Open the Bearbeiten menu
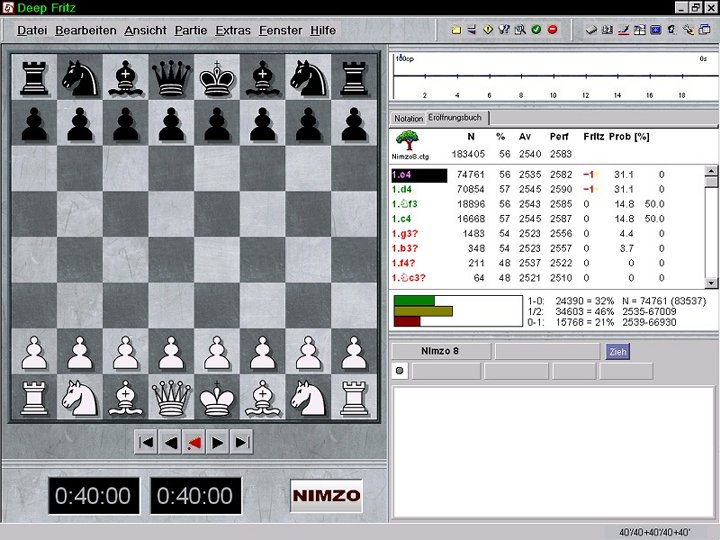The image size is (720, 540). coord(86,30)
